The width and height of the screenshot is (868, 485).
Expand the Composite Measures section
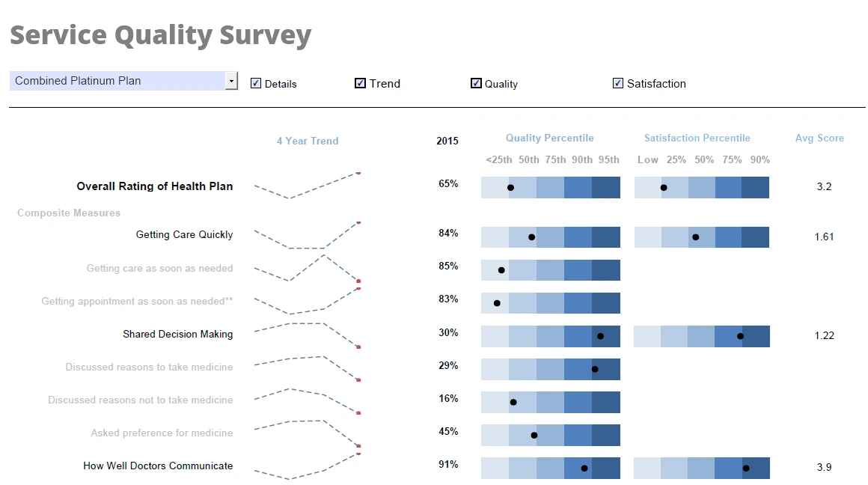coord(68,213)
